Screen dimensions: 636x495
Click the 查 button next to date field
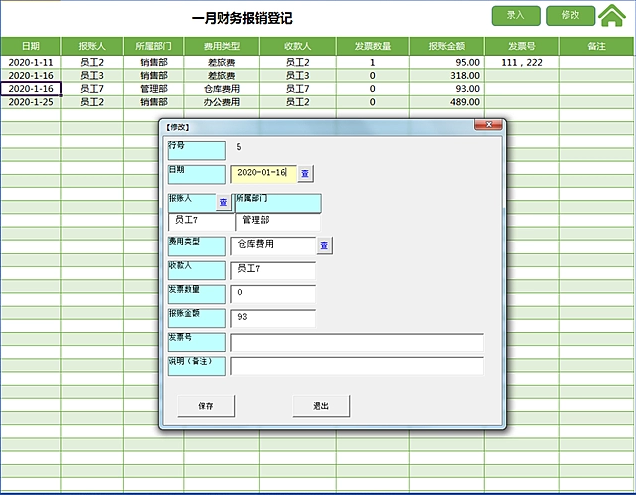(305, 174)
